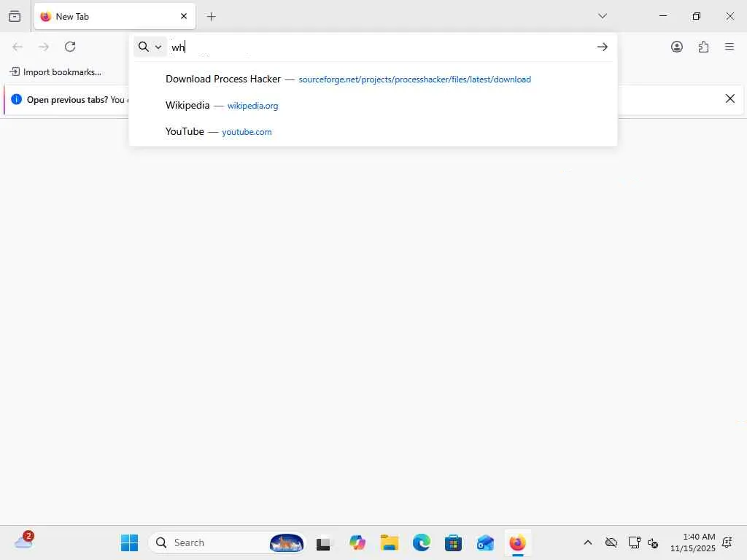Image resolution: width=747 pixels, height=560 pixels.
Task: Expand the list all tabs chevron
Action: (603, 16)
